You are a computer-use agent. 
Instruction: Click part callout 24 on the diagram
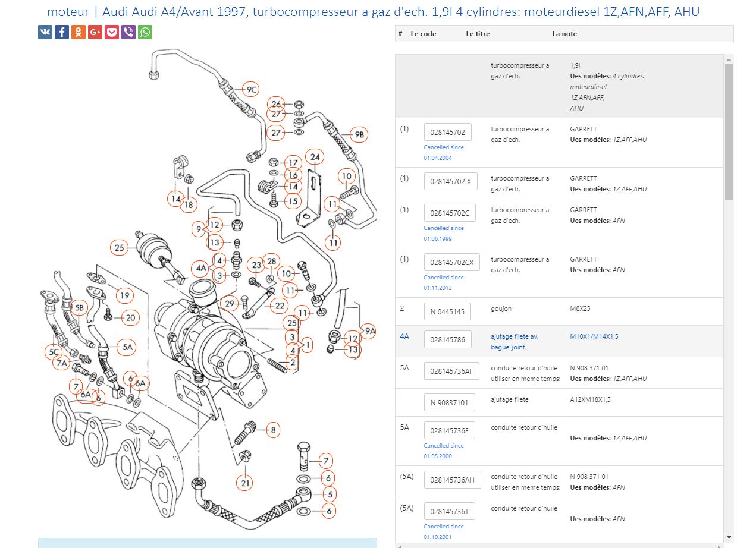click(x=315, y=158)
